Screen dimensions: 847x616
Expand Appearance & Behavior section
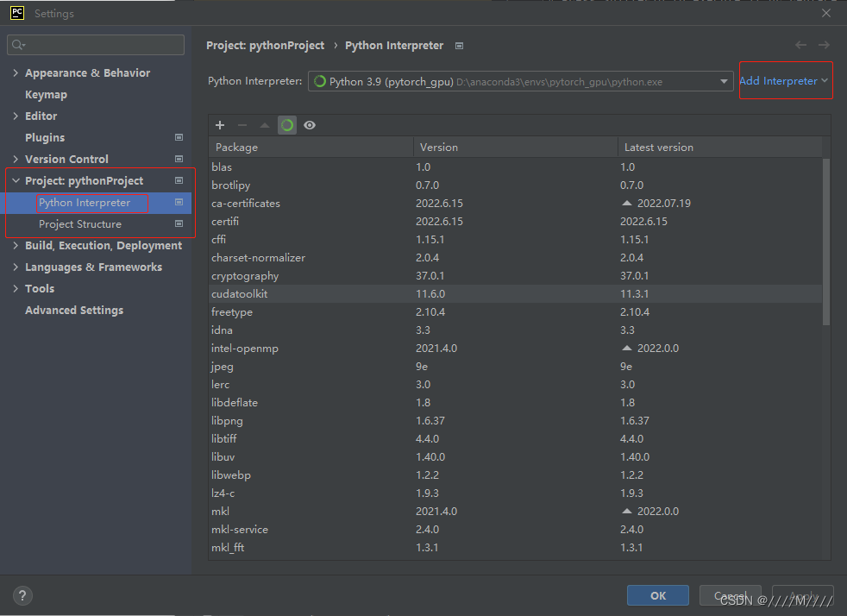pyautogui.click(x=16, y=72)
